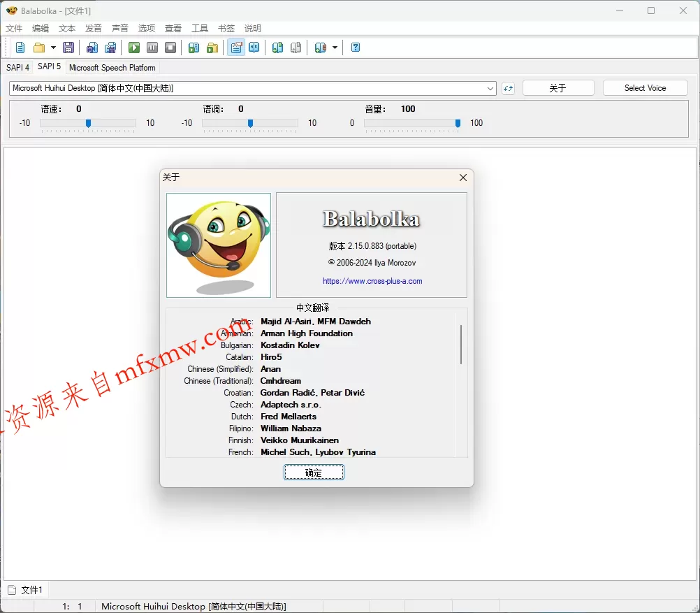The width and height of the screenshot is (700, 613).
Task: Minimize the Balabolka window
Action: [x=619, y=10]
